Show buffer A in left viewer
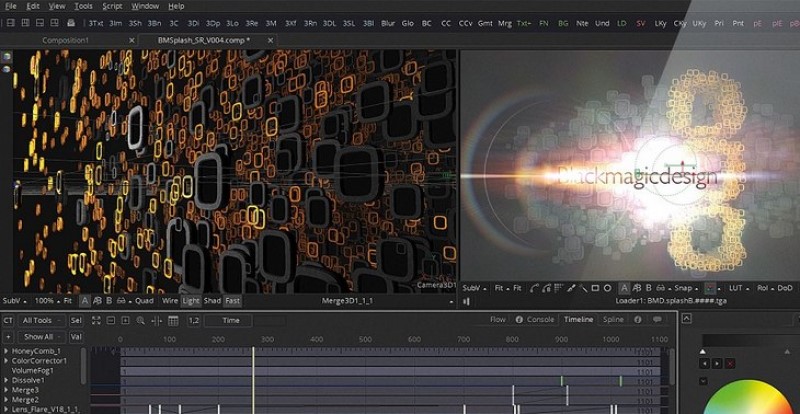This screenshot has width=800, height=414. (85, 301)
